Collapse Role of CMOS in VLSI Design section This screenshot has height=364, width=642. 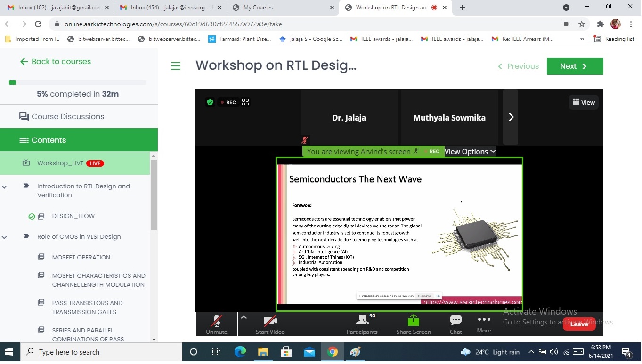pyautogui.click(x=5, y=237)
